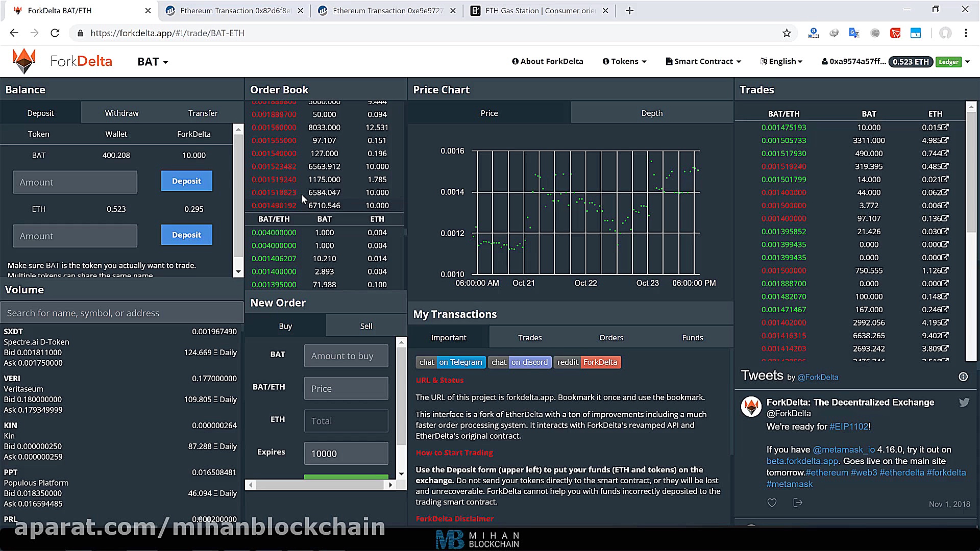This screenshot has width=980, height=551.
Task: Open the @ForkDelta Twitter link
Action: tap(818, 377)
